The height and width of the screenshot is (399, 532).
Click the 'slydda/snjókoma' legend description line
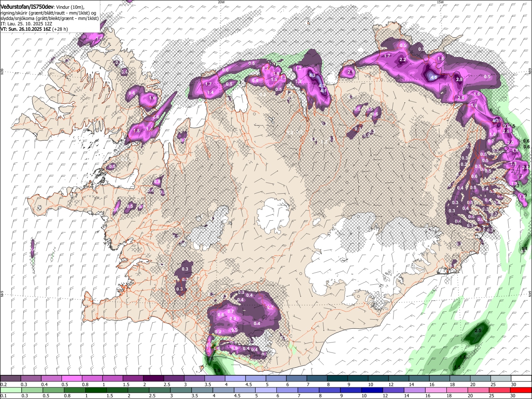click(x=49, y=18)
